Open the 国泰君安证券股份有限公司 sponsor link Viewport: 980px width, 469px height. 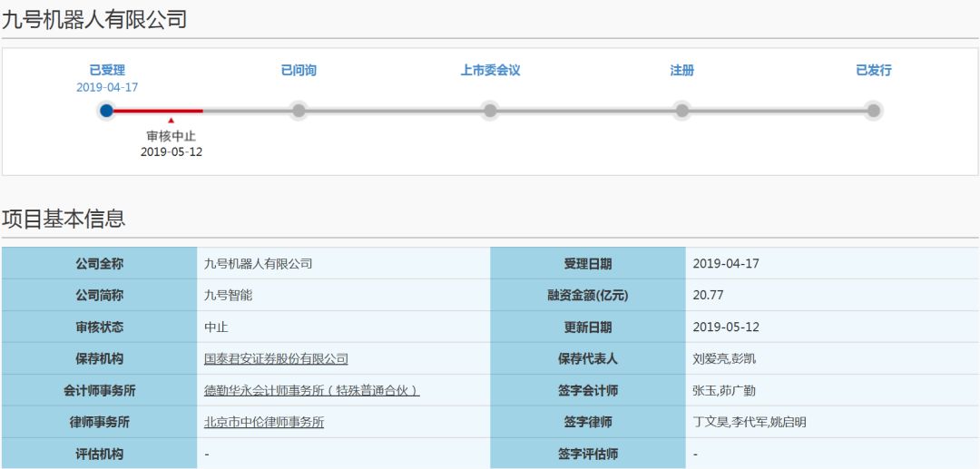tap(276, 359)
